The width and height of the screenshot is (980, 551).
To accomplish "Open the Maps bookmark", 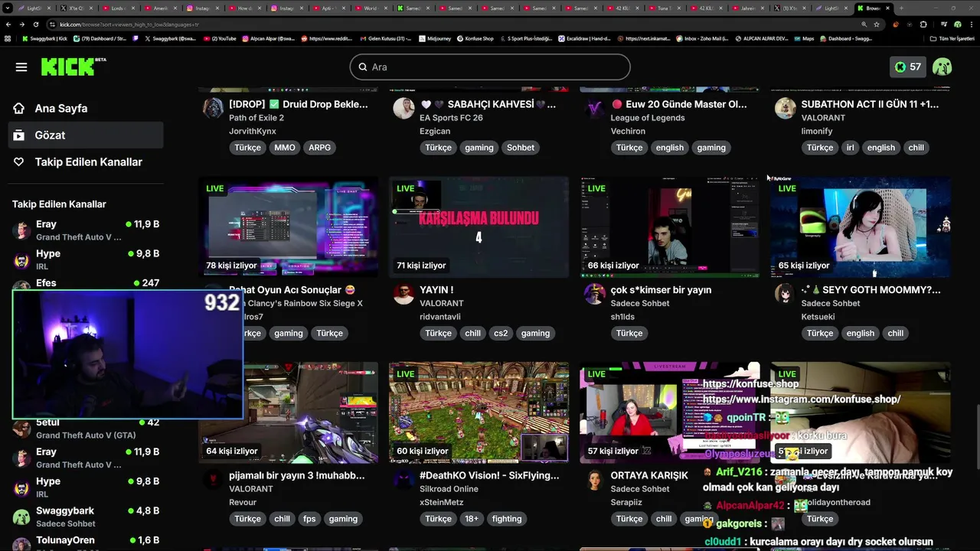I will [804, 38].
